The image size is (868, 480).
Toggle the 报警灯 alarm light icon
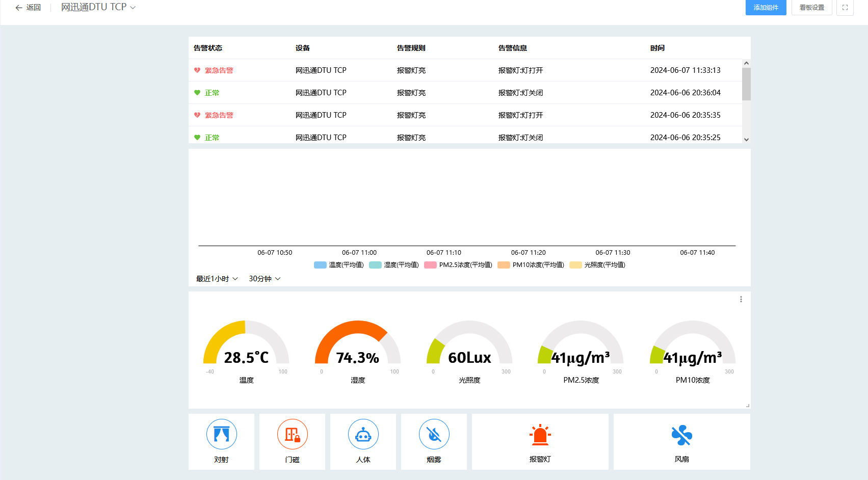[x=540, y=435]
